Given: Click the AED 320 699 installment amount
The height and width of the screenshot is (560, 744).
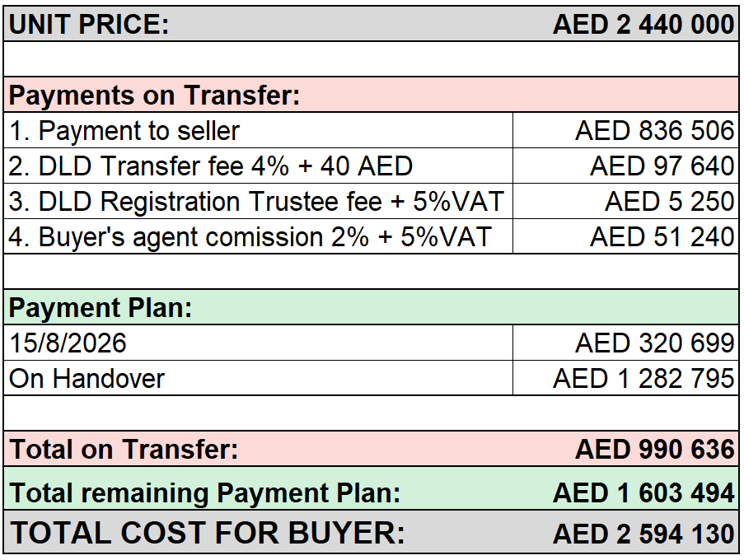Looking at the screenshot, I should click(654, 343).
